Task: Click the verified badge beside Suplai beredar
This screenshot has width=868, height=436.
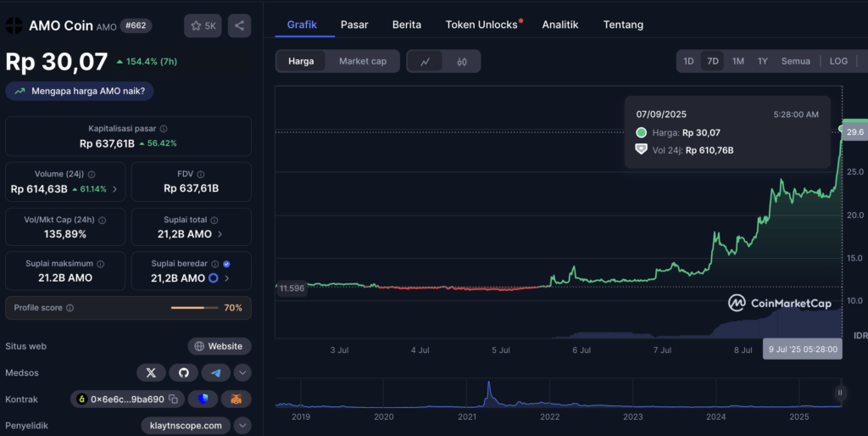Action: [226, 264]
